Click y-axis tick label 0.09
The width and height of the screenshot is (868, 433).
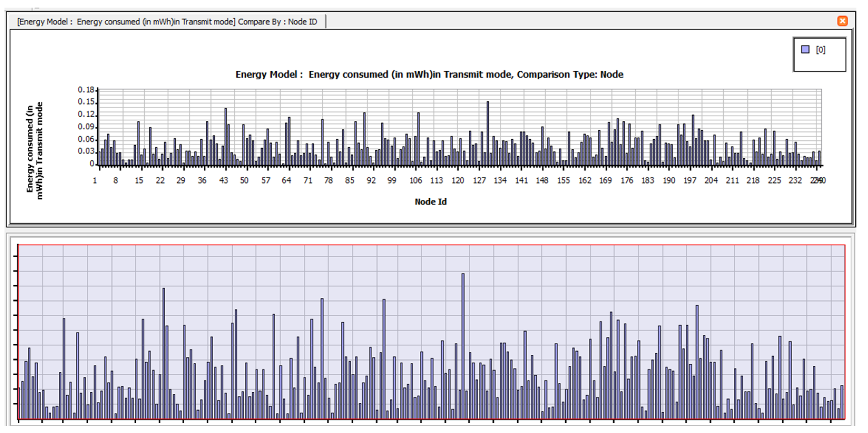86,127
